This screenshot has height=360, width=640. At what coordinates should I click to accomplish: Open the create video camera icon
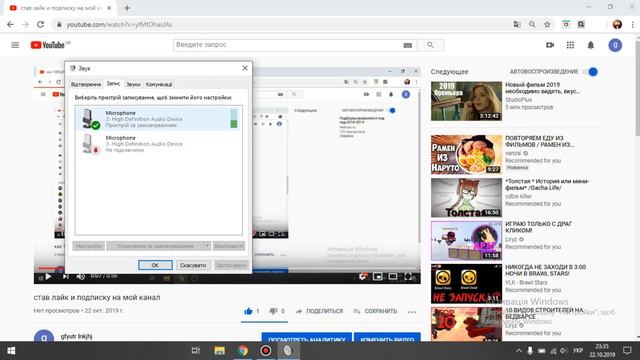[550, 45]
